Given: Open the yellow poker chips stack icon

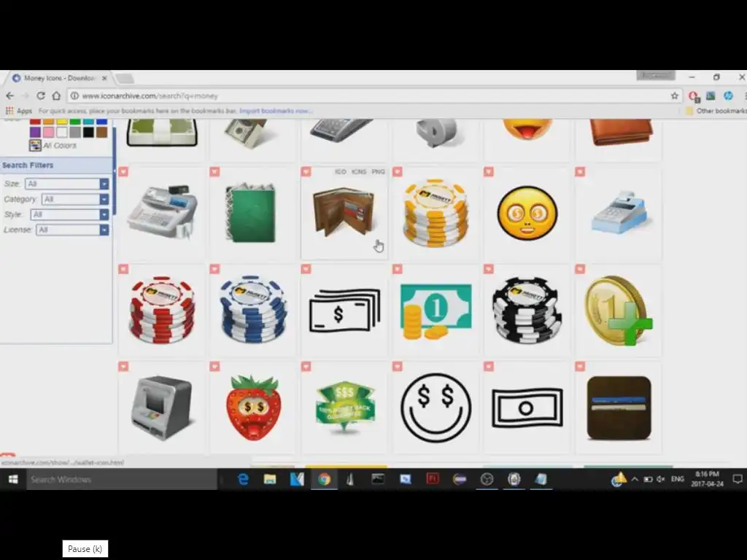Looking at the screenshot, I should coord(436,212).
